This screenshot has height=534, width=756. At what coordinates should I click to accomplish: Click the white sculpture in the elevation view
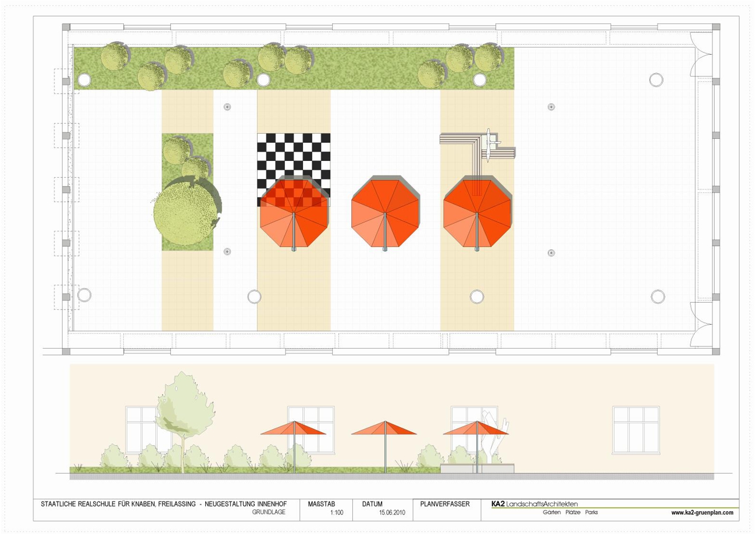[491, 437]
